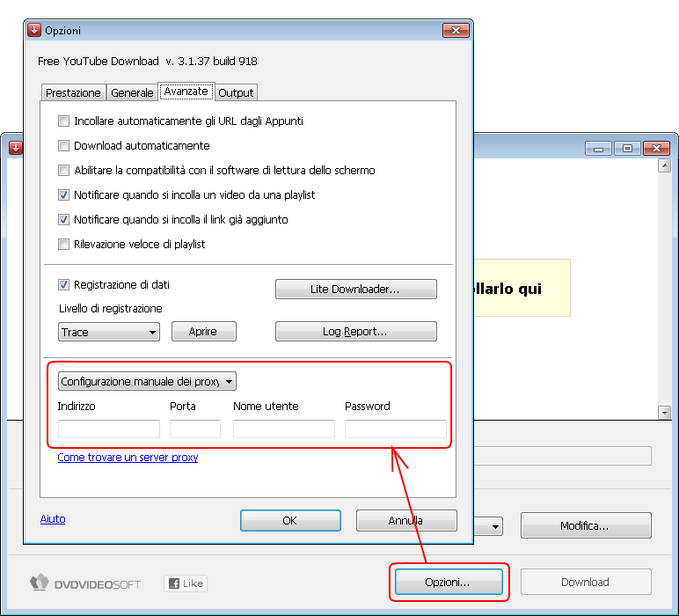
Task: Switch to the Prestazione tab
Action: pyautogui.click(x=73, y=92)
